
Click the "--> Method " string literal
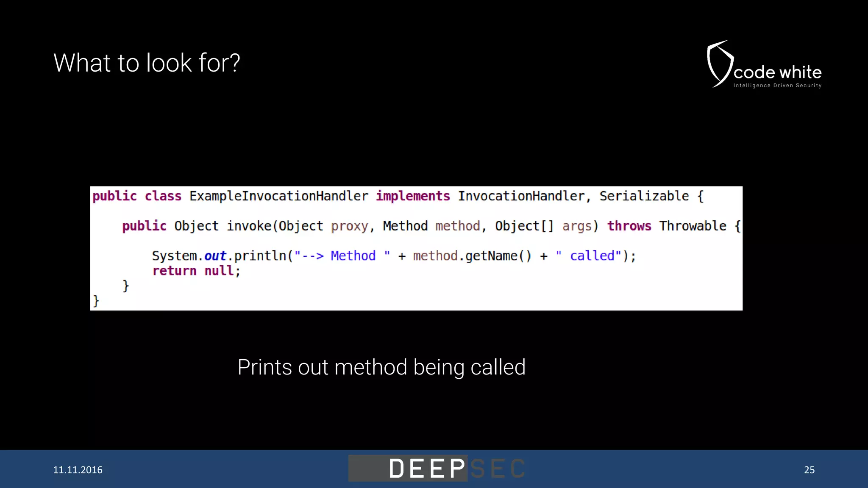342,256
